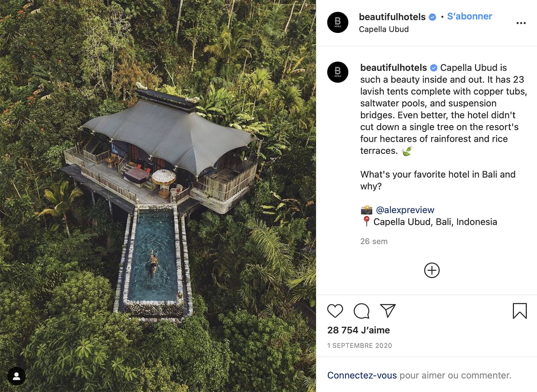The image size is (537, 392).
Task: Open the Capella Ubud location link in the header
Action: [383, 29]
